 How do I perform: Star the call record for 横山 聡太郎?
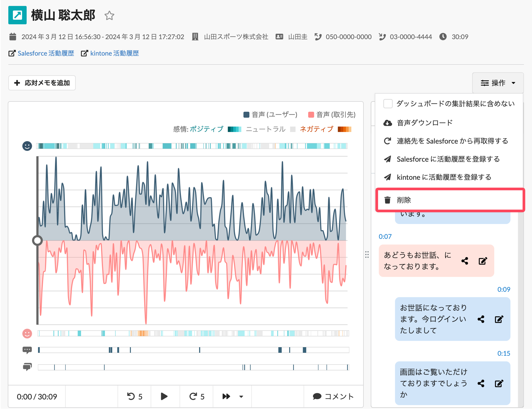pyautogui.click(x=109, y=16)
